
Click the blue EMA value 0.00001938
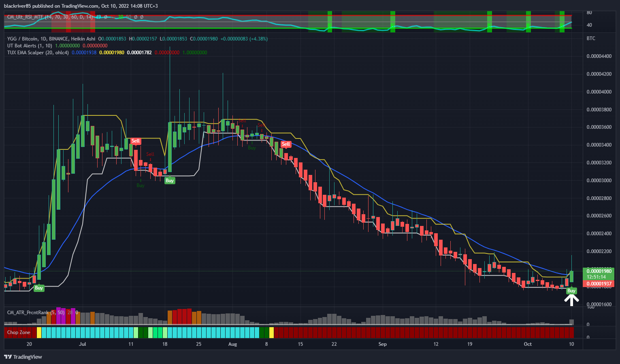coord(84,53)
